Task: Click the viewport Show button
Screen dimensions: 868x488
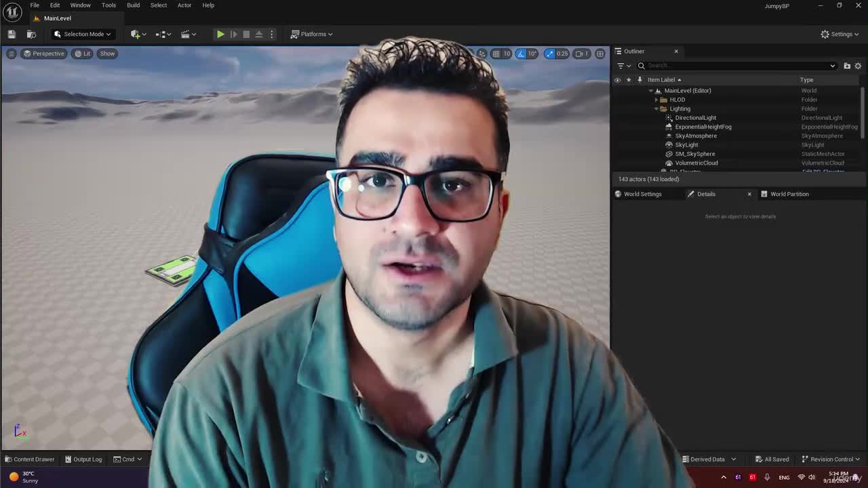Action: pos(107,54)
